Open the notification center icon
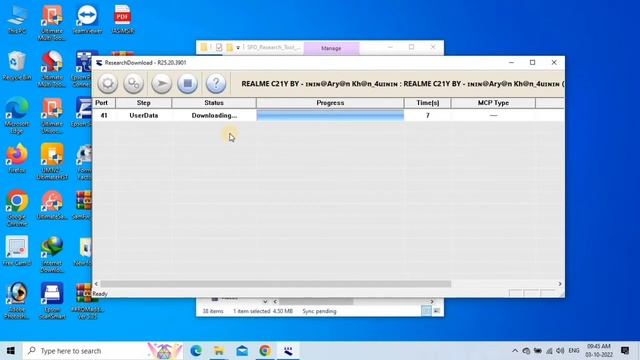Viewport: 640px width, 360px height. (x=625, y=351)
